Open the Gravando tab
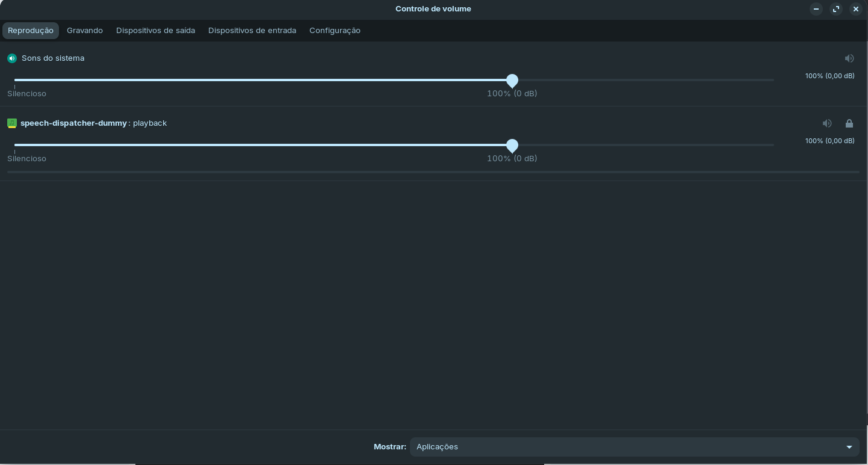Image resolution: width=868 pixels, height=465 pixels. (85, 31)
